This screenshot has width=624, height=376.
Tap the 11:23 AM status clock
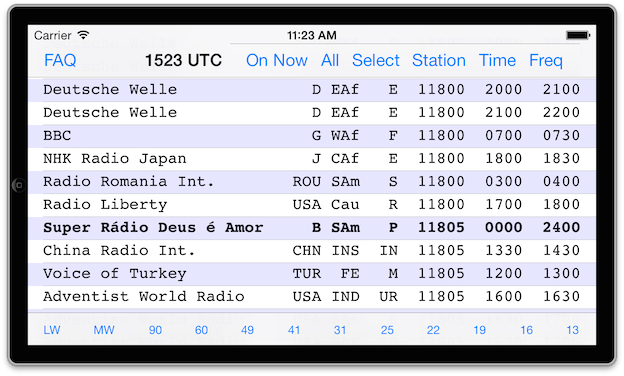(x=312, y=35)
